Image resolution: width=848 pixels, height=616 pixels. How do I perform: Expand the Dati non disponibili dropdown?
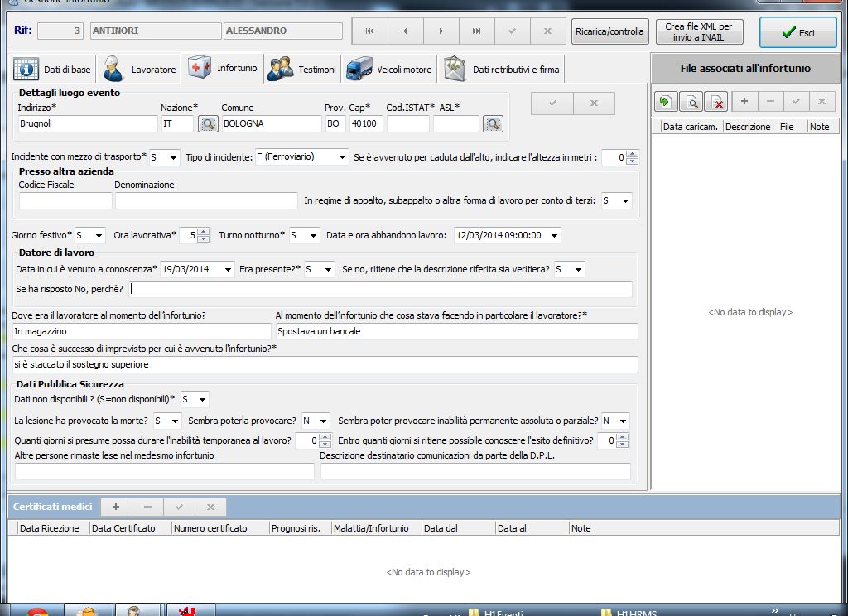pyautogui.click(x=202, y=400)
